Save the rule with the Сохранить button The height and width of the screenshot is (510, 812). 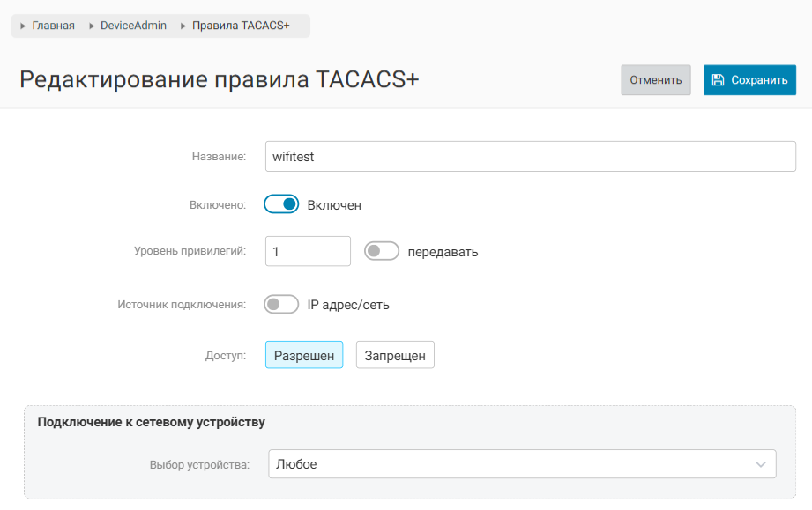(749, 80)
